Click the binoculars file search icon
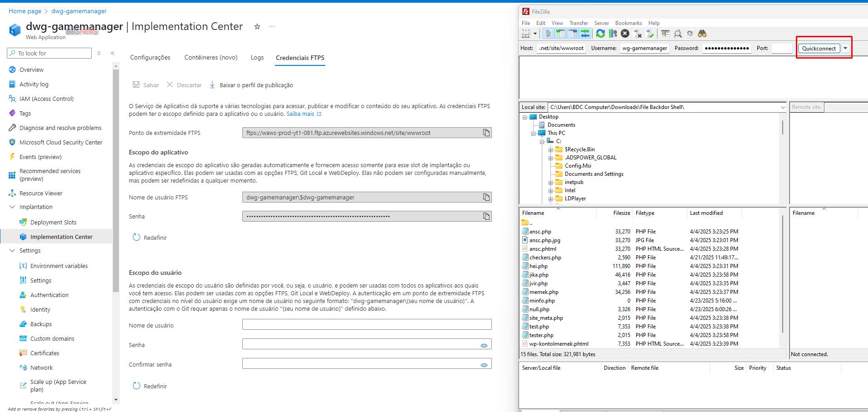This screenshot has width=868, height=412. coord(702,34)
